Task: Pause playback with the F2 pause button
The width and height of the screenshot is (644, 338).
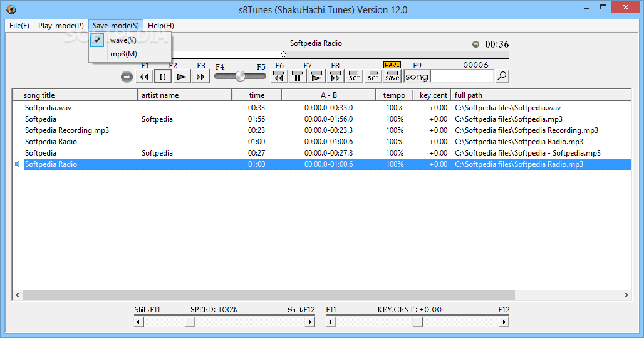Action: coord(163,77)
